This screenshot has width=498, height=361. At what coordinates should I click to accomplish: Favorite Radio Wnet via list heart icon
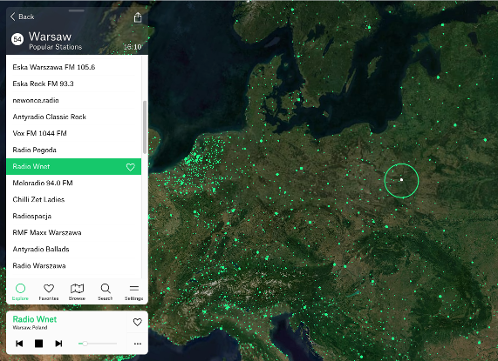[130, 167]
